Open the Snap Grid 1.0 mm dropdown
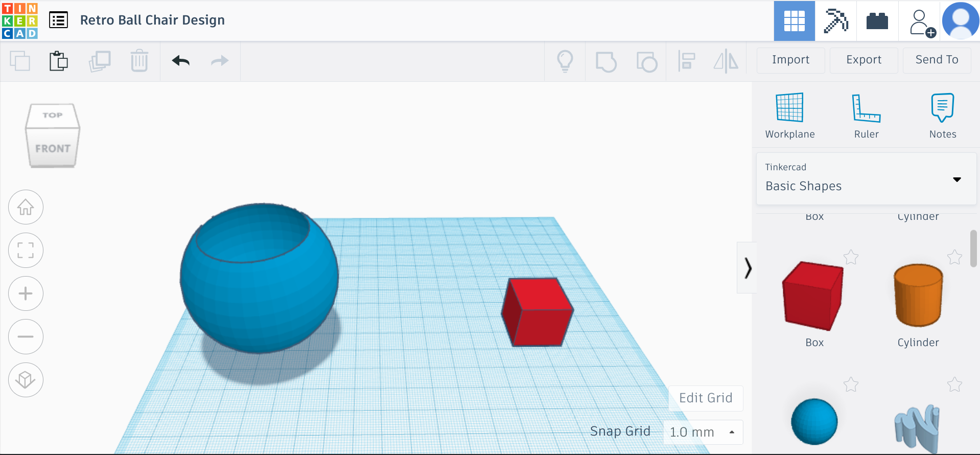 (x=703, y=433)
